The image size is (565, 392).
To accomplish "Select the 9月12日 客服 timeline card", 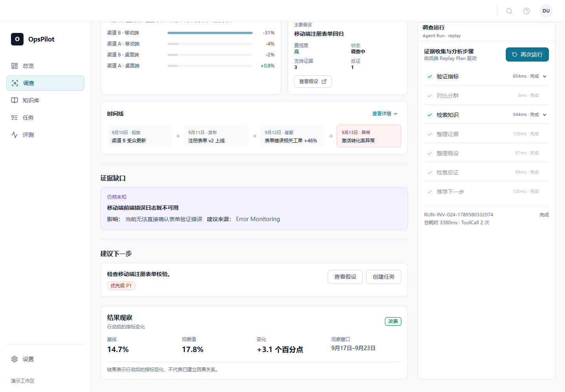I will (x=292, y=136).
